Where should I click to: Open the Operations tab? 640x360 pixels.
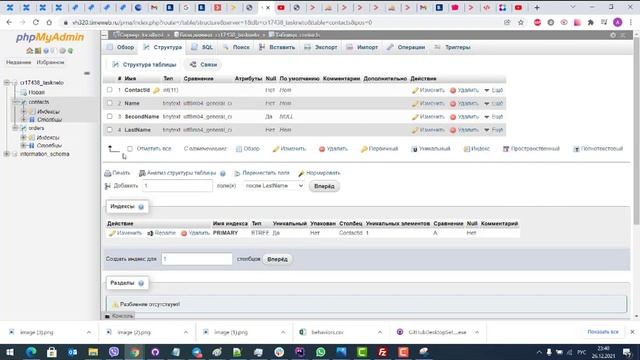tap(406, 47)
